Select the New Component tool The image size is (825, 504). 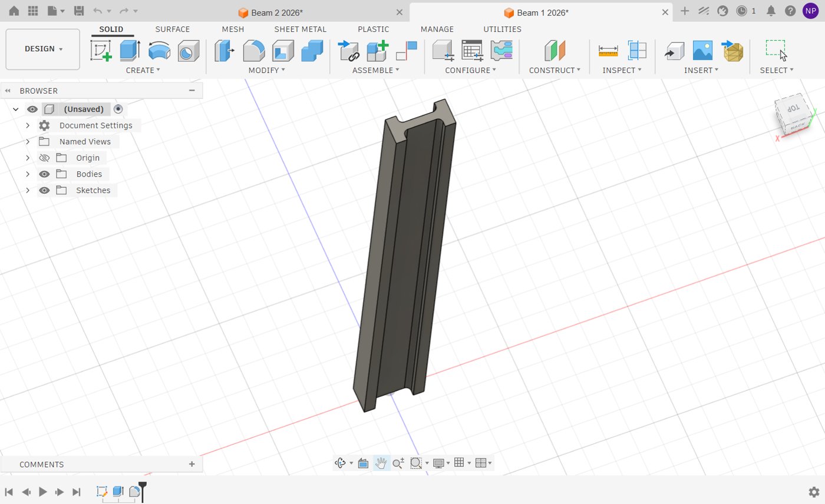[377, 51]
